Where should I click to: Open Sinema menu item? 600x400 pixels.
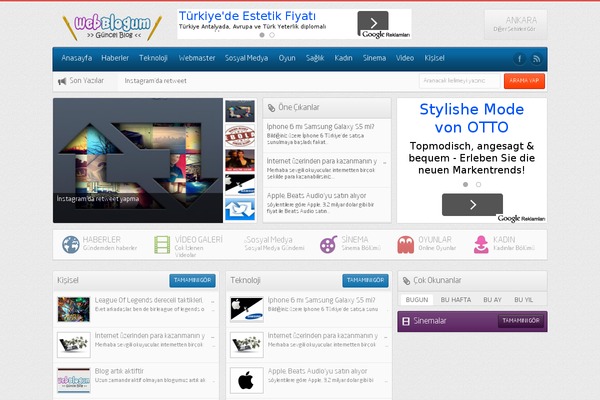pyautogui.click(x=374, y=58)
